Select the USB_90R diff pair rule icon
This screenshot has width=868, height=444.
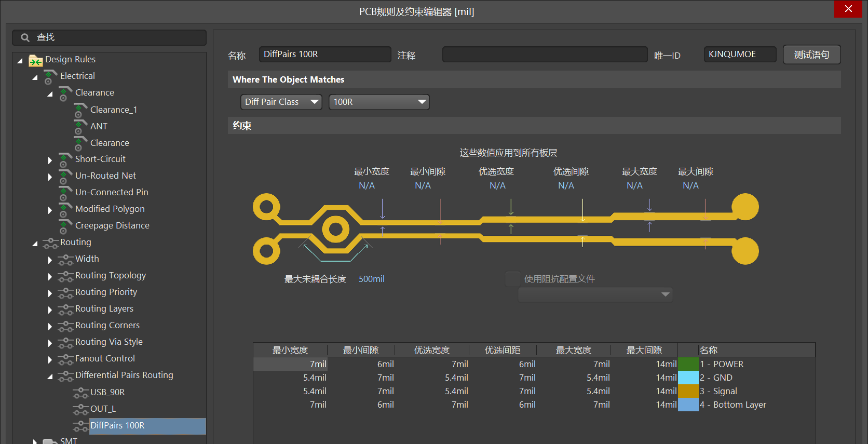80,393
